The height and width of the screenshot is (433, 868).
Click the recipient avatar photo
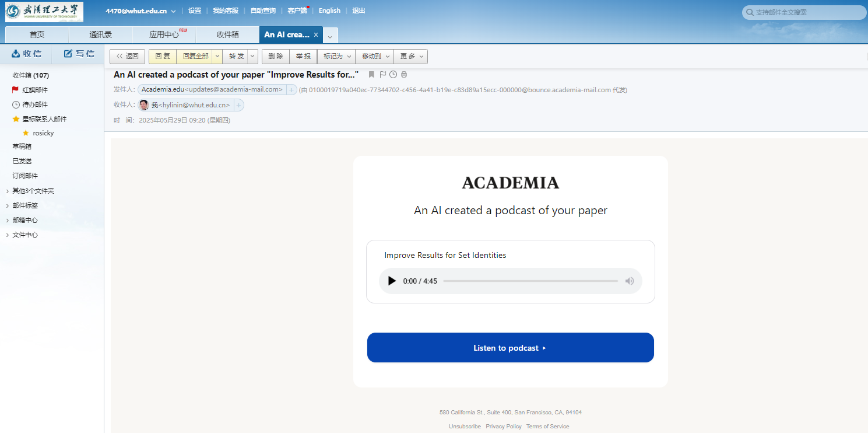pyautogui.click(x=144, y=105)
